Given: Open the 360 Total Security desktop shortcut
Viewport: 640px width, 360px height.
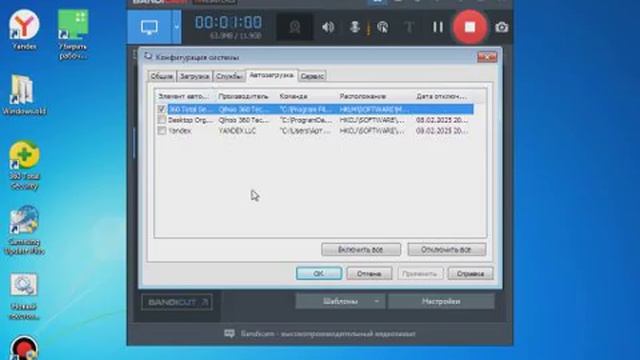Looking at the screenshot, I should coord(24,164).
